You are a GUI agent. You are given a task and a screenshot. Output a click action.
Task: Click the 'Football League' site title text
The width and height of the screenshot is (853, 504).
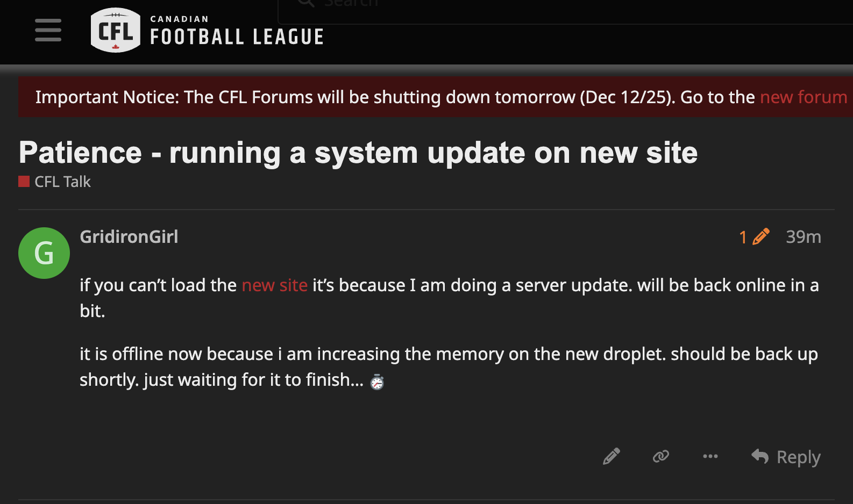pos(237,37)
